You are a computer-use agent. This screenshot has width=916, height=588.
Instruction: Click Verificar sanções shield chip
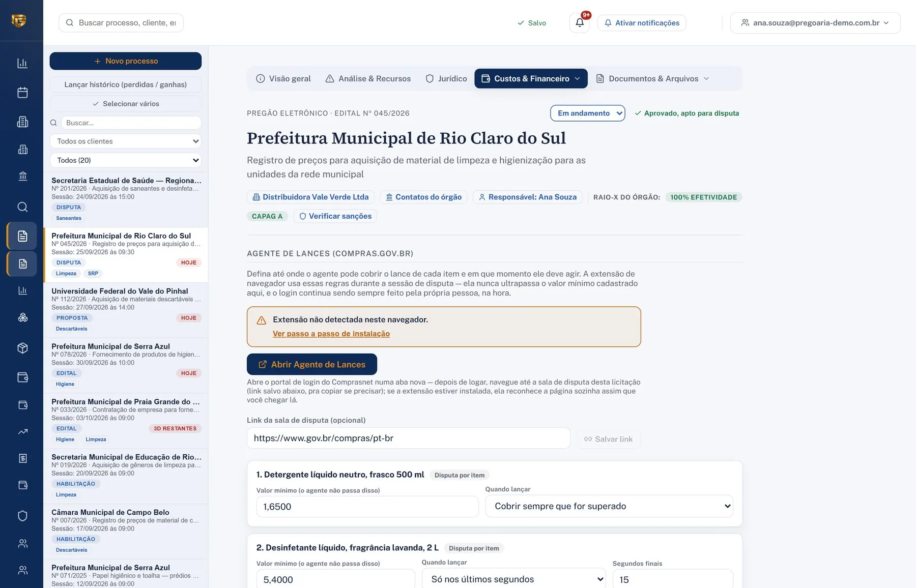coord(335,216)
